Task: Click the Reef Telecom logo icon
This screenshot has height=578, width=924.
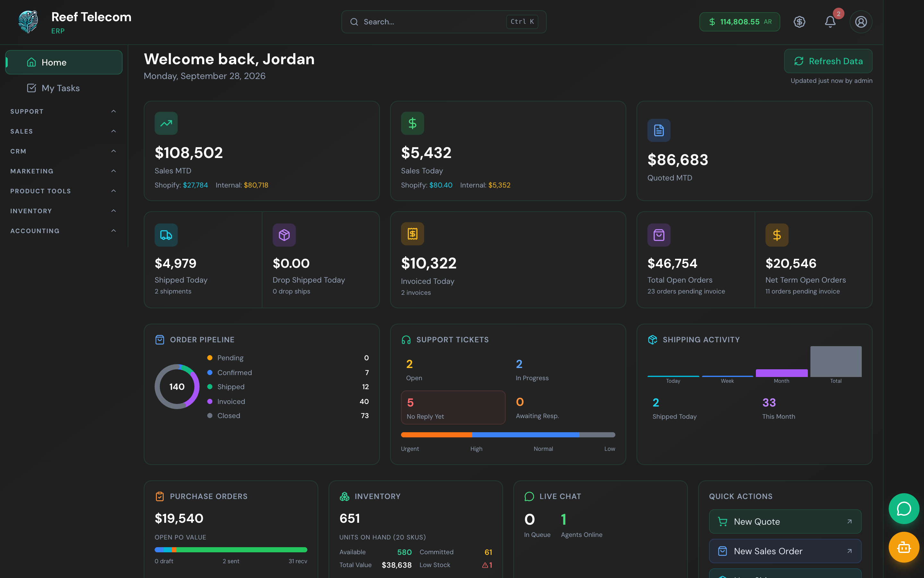Action: (x=28, y=22)
